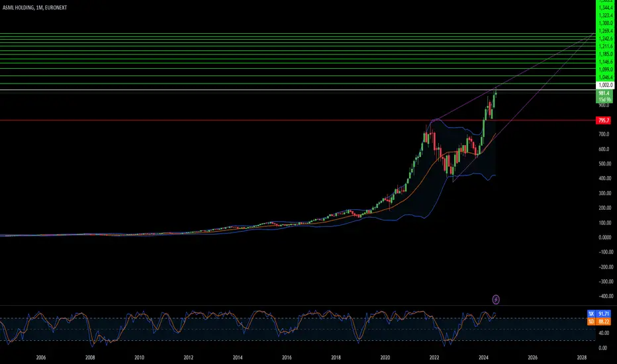Click the blue %K 91.71 indicator label
This screenshot has width=617, height=364.
(x=599, y=314)
